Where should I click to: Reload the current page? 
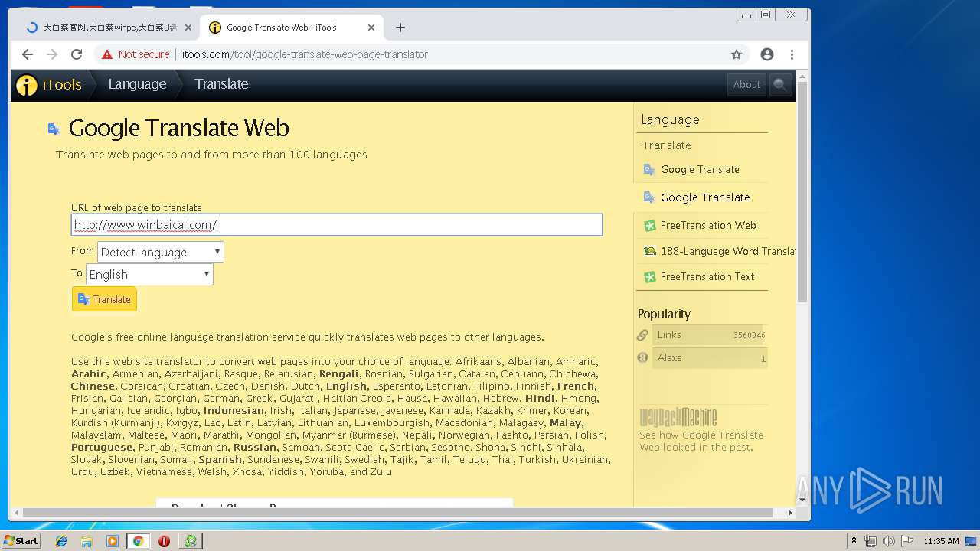[x=77, y=54]
